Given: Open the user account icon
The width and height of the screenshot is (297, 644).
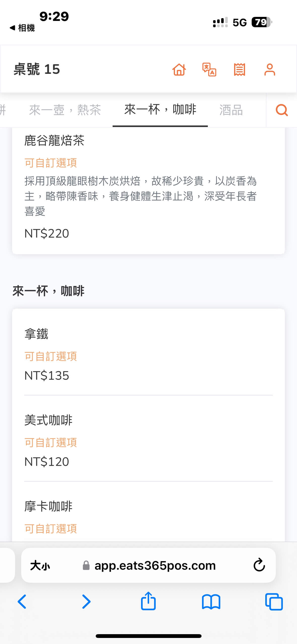Looking at the screenshot, I should (270, 70).
